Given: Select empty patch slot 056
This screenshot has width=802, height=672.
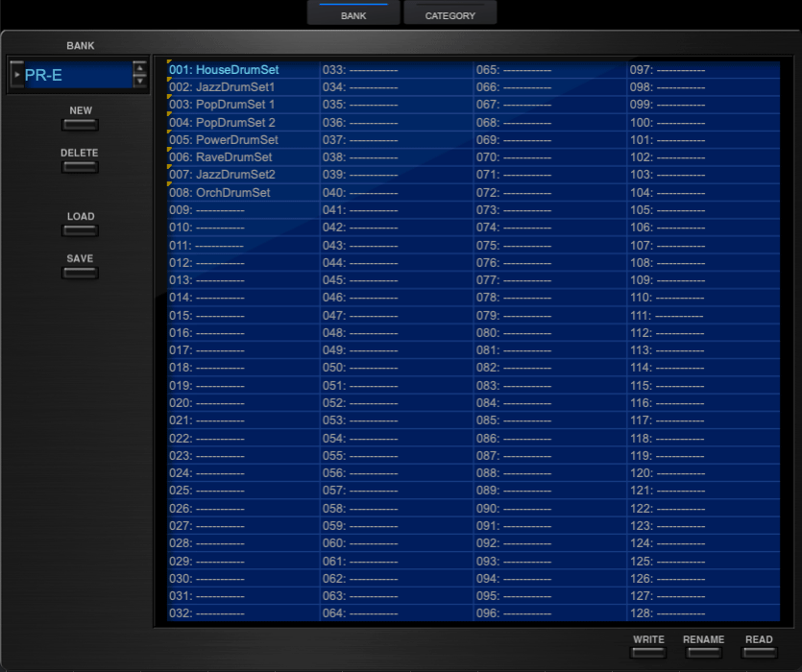Looking at the screenshot, I should (x=397, y=473).
